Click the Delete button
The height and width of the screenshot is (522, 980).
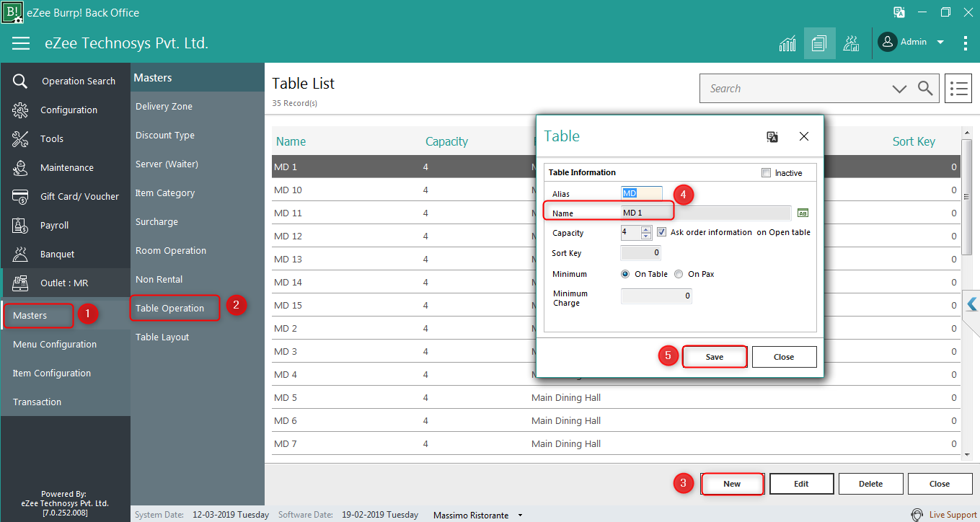pyautogui.click(x=870, y=484)
